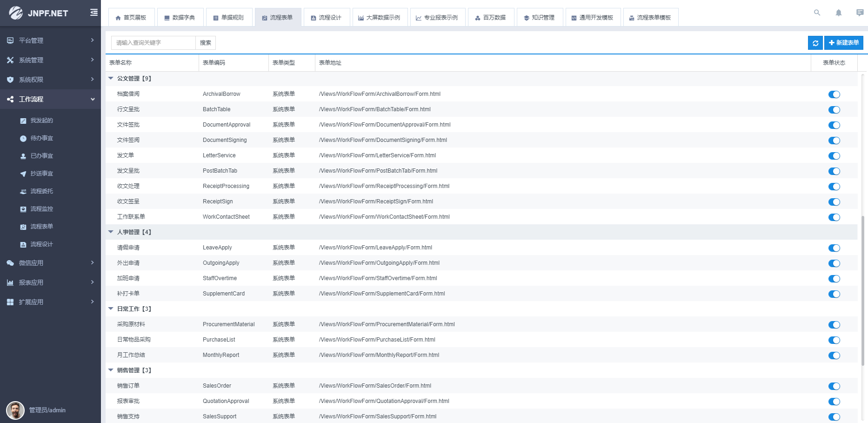Viewport: 868px width, 423px height.
Task: Click the 微信应用 WeChat icon
Action: pos(10,263)
